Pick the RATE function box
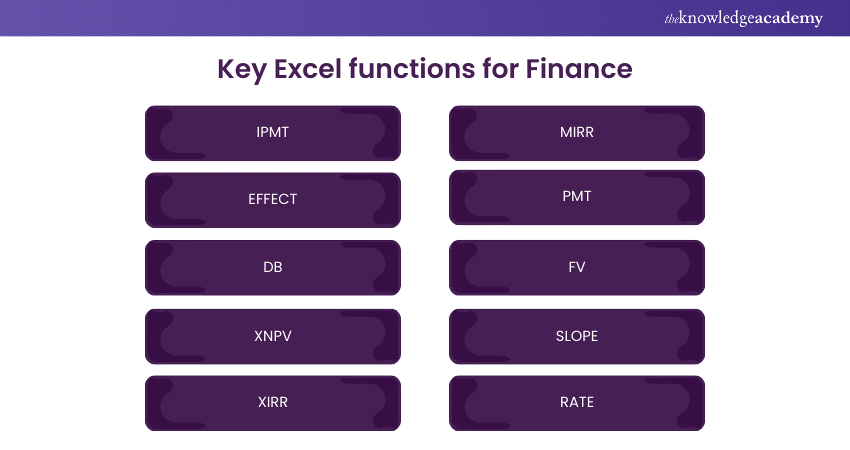 (x=576, y=403)
